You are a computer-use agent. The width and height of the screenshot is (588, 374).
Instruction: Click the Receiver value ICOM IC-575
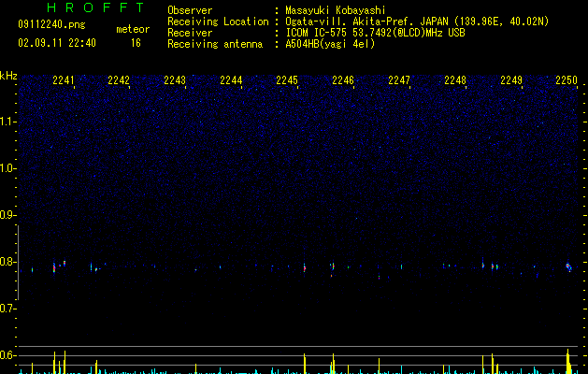[x=317, y=33]
